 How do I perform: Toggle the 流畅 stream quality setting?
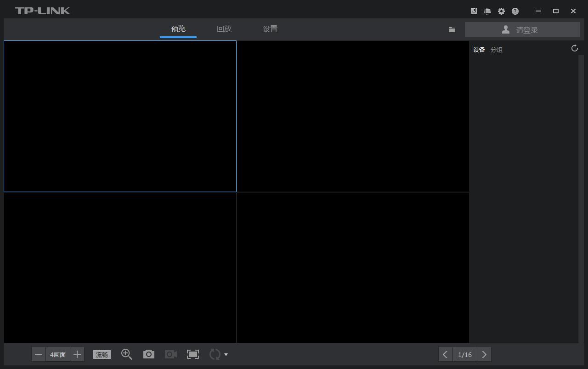102,354
